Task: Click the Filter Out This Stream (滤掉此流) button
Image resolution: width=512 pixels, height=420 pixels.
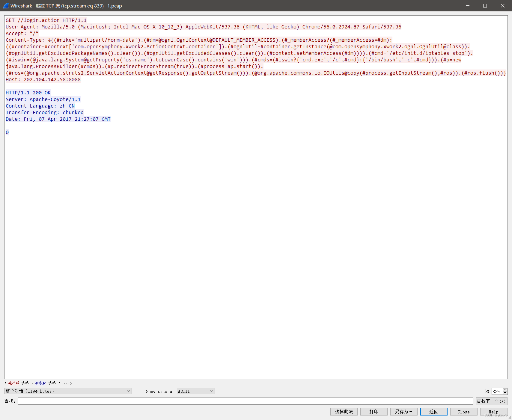Action: pos(344,412)
